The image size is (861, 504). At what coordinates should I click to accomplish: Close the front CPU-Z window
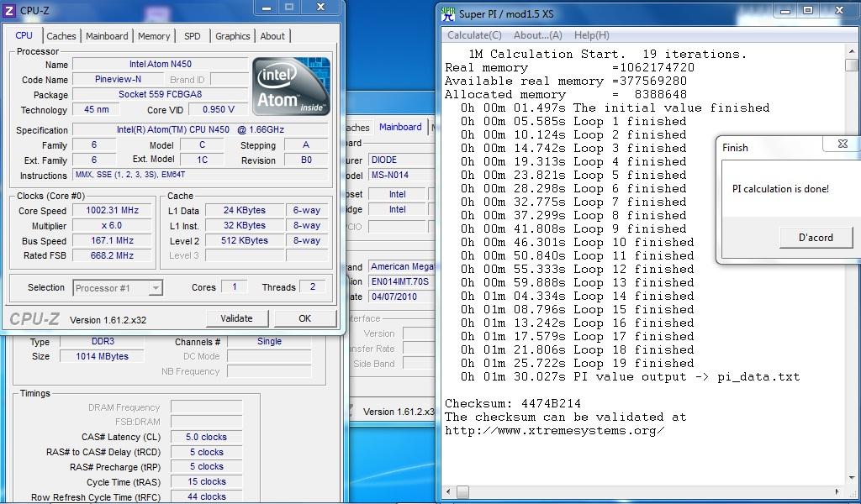[320, 7]
